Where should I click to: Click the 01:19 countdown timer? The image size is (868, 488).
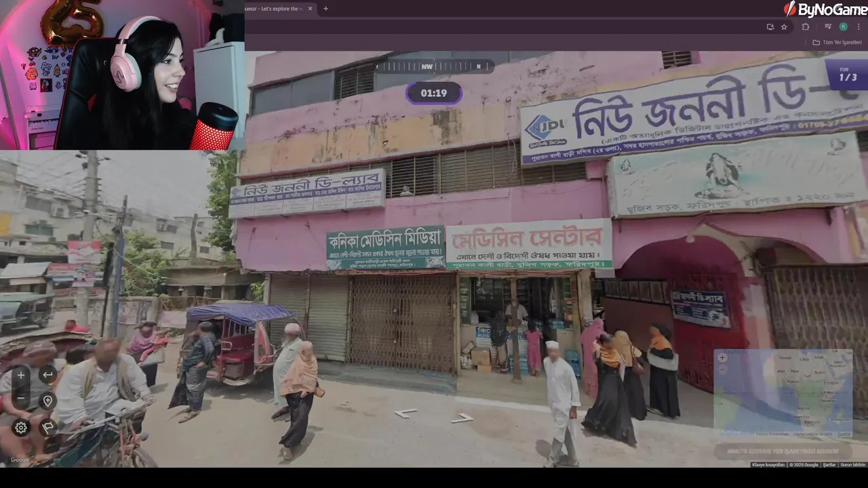pyautogui.click(x=434, y=93)
